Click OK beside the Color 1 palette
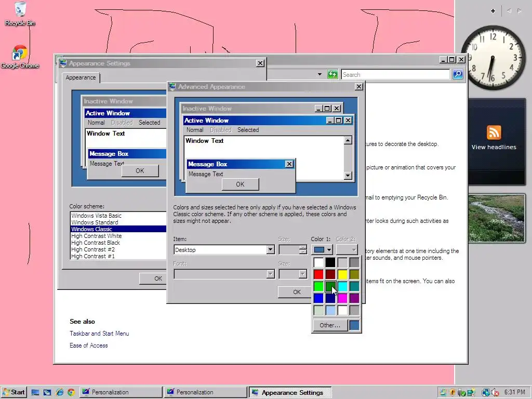Screen dimensions: 532x399 295,292
